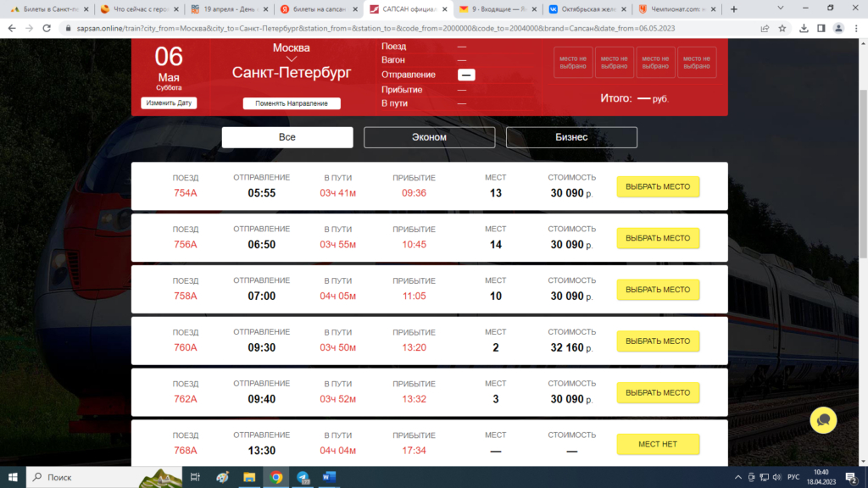This screenshot has width=868, height=488.
Task: Choose seat on train 758A
Action: coord(658,290)
